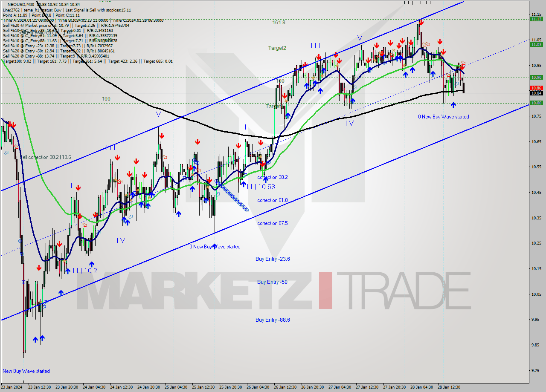
Task: Click 9.75 on the price axis
Action: coord(536,370)
